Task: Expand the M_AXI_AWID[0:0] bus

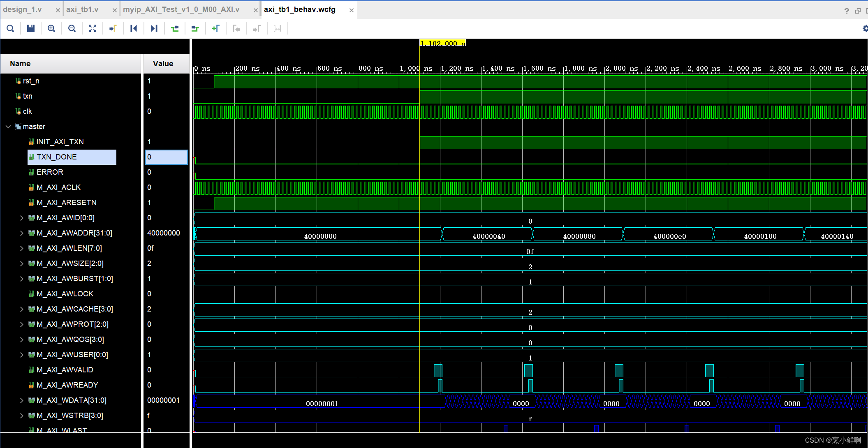Action: point(22,218)
